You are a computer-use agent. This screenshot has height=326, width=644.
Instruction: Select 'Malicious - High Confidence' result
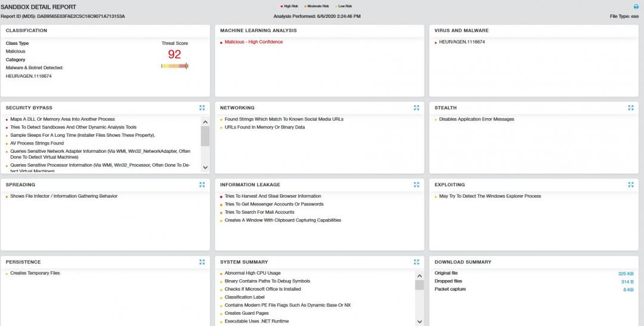(x=253, y=42)
